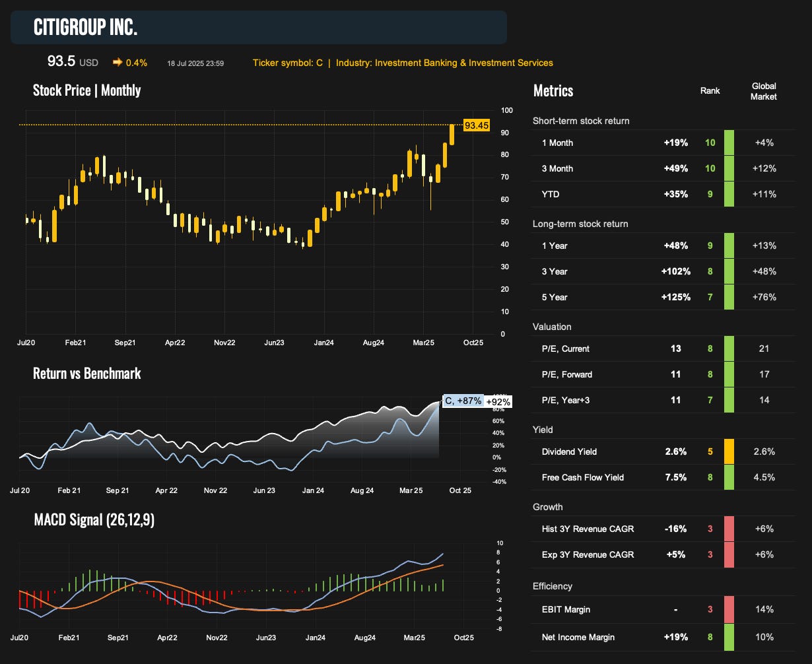Click the Dividend Yield row label

point(569,451)
